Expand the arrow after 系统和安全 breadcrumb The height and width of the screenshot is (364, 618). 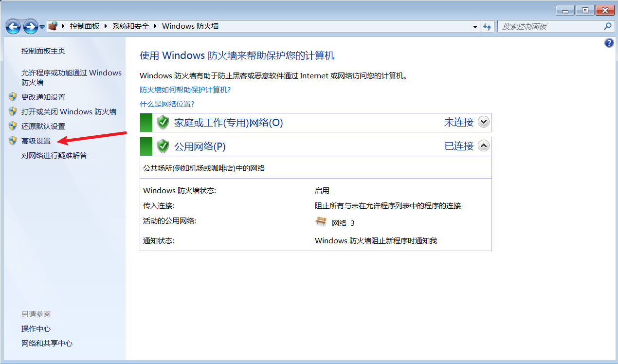tap(156, 26)
